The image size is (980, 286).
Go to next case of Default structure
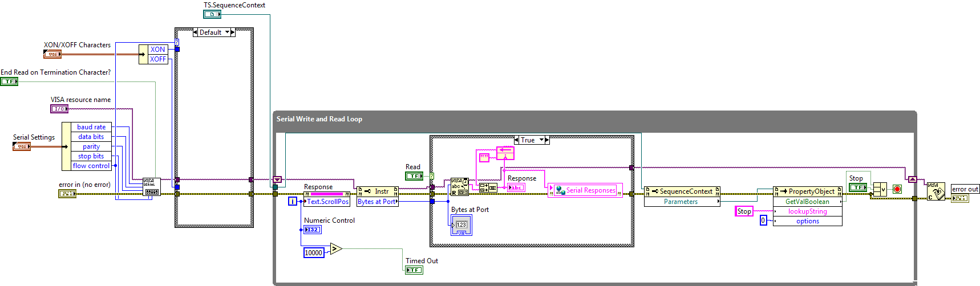coord(233,32)
